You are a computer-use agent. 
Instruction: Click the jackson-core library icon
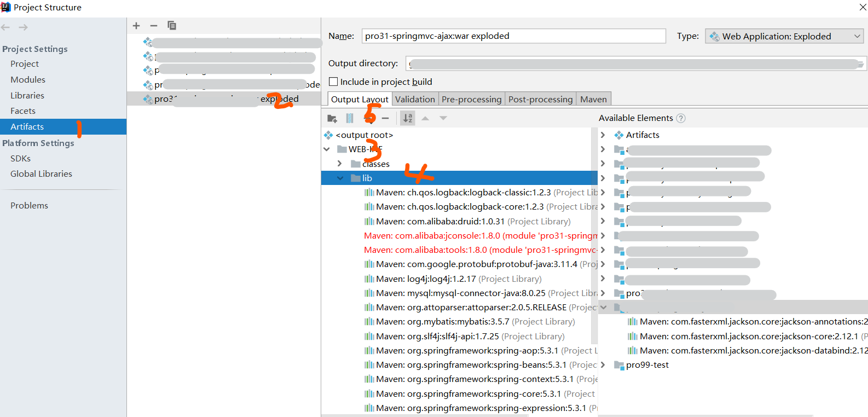633,336
